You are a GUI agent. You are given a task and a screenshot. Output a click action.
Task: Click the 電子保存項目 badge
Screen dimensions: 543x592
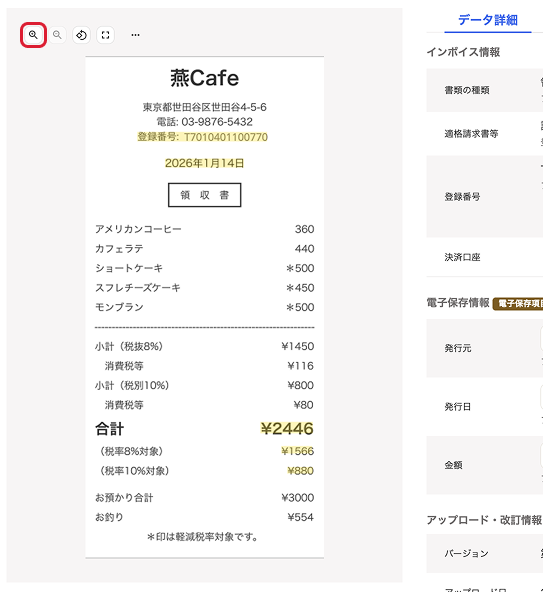518,304
